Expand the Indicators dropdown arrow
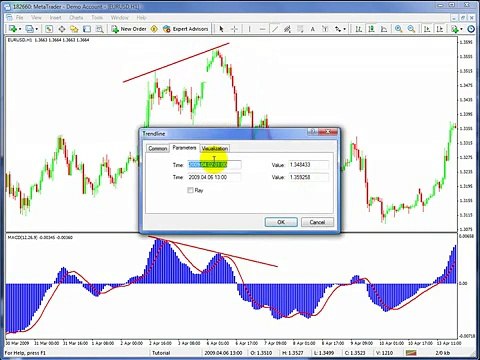Screen dimensions: 480x360 462,29
